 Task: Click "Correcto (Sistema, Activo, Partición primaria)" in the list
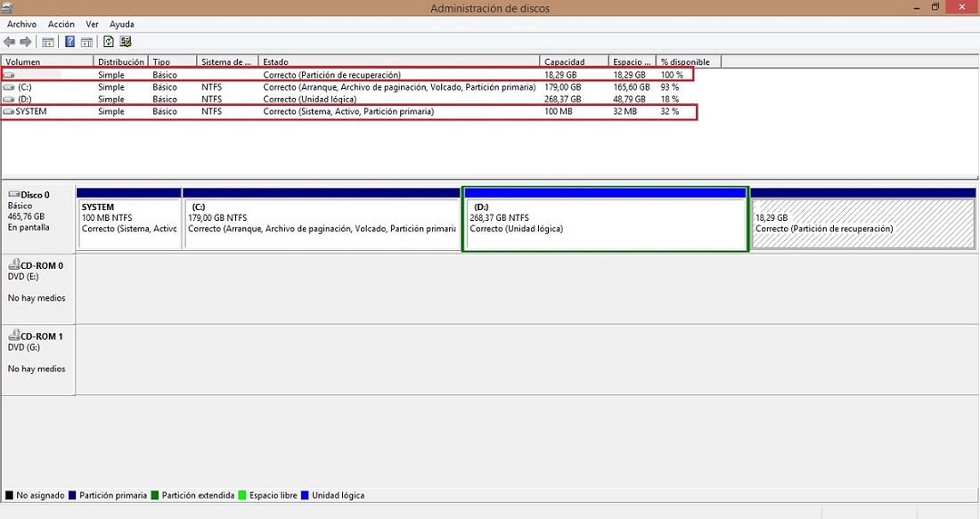click(348, 112)
